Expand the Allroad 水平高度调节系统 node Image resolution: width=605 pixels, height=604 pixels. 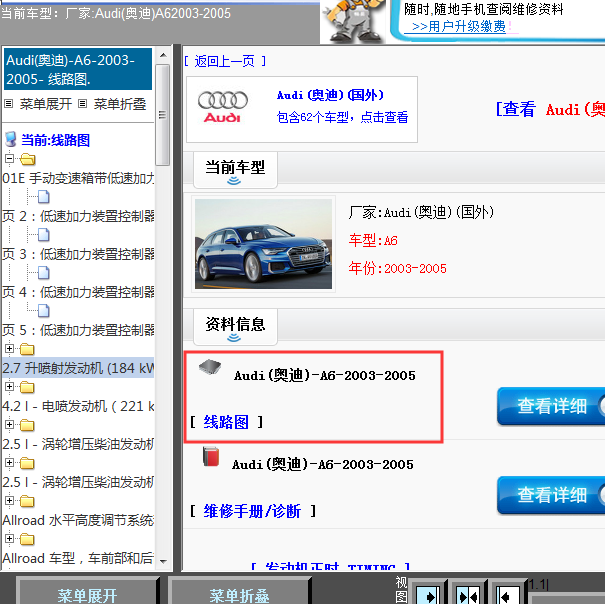coord(9,501)
